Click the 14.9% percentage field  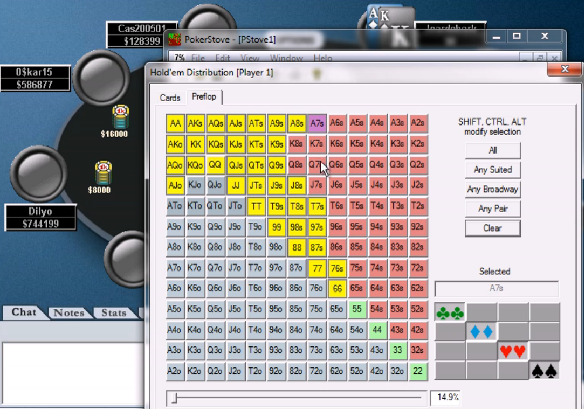(x=445, y=397)
